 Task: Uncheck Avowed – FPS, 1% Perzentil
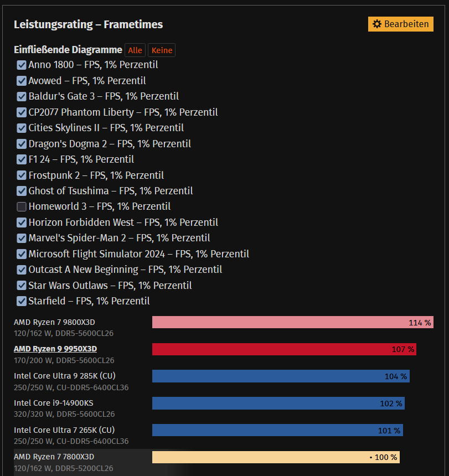point(22,81)
